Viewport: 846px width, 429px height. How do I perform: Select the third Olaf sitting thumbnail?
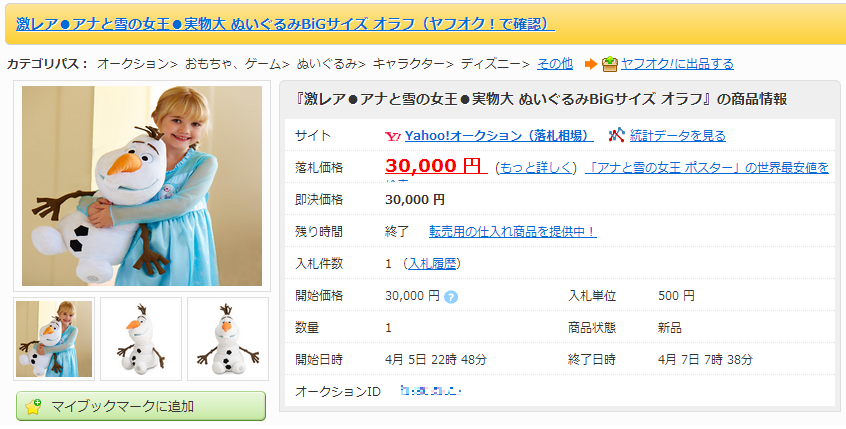(x=228, y=339)
